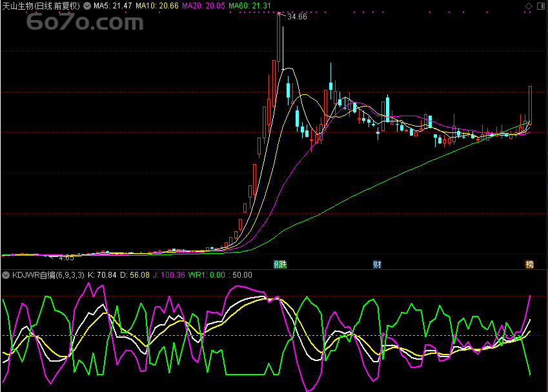Click the 34.66 peak price label
The width and height of the screenshot is (548, 392).
click(x=297, y=17)
